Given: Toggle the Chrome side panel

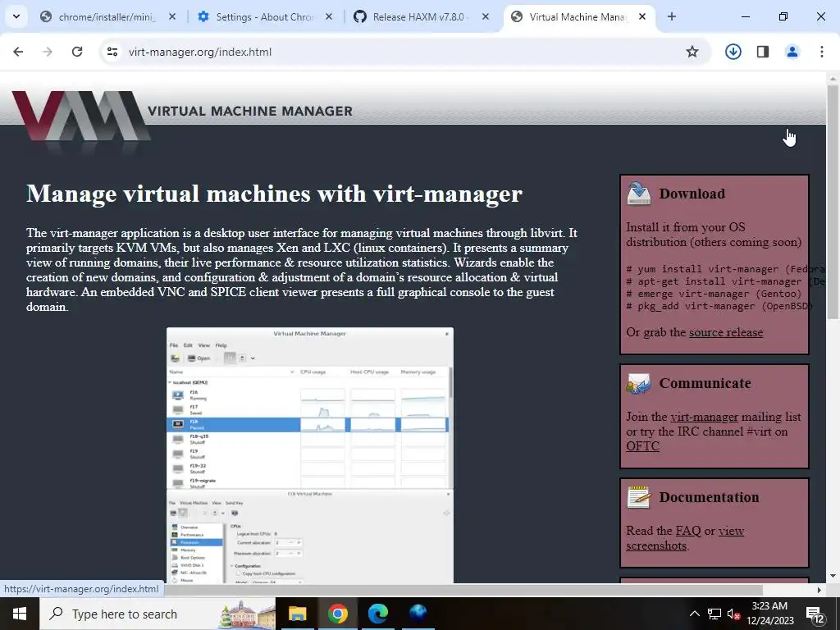Looking at the screenshot, I should 763,52.
